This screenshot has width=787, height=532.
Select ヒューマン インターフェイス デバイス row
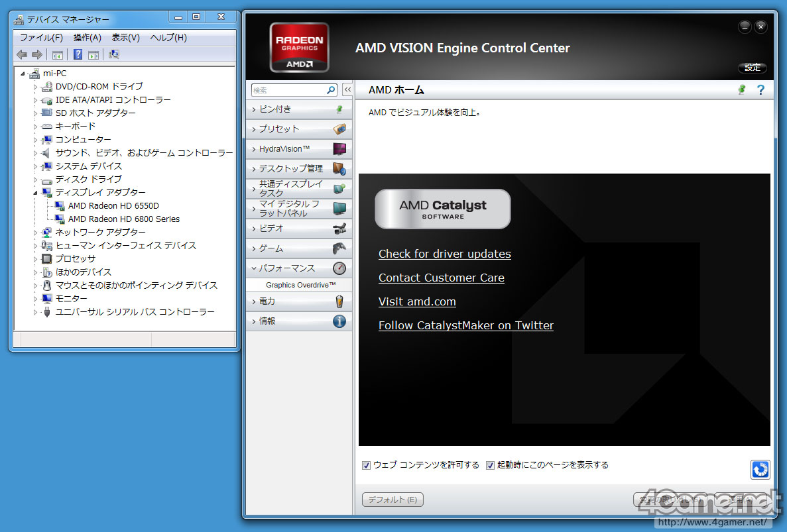tap(125, 246)
